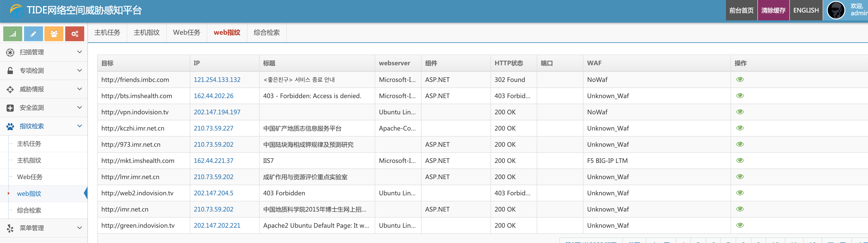Click the WAF column header
The height and width of the screenshot is (243, 868).
656,63
